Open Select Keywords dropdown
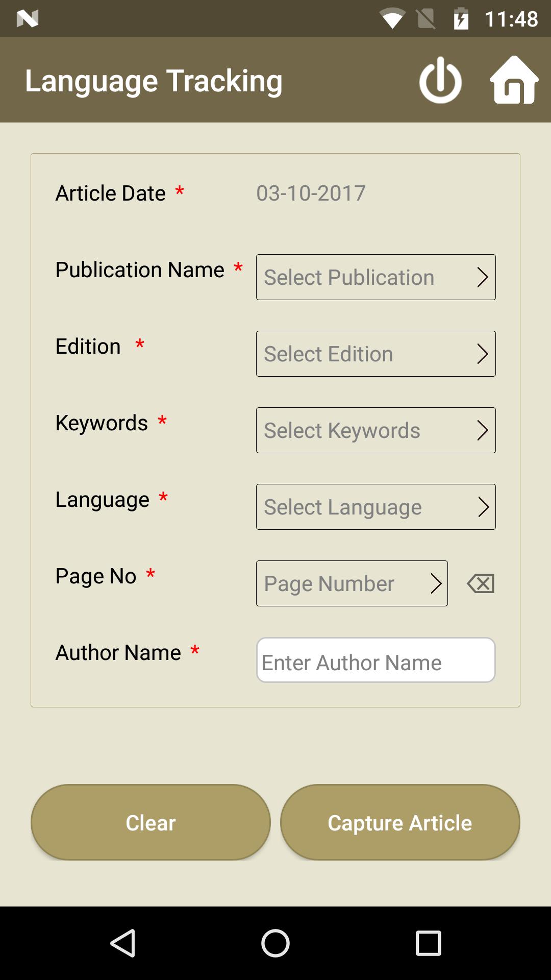Screen dimensions: 551x980 (x=376, y=430)
